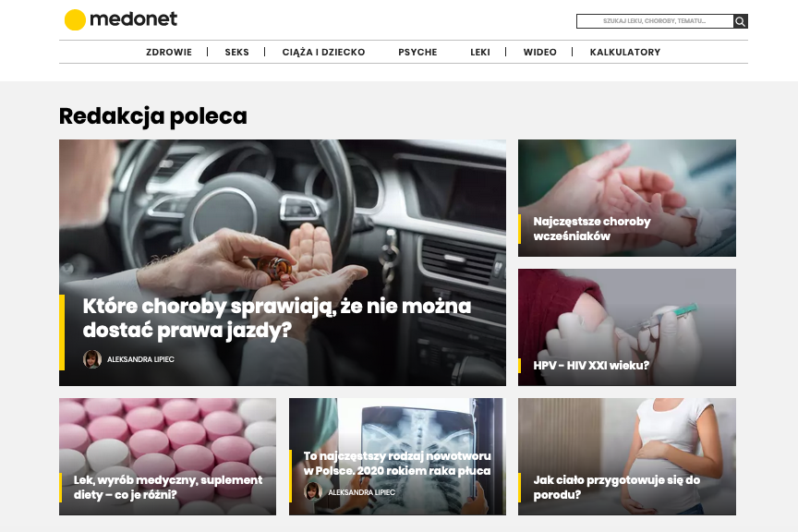Open the Psyche section
Image resolution: width=798 pixels, height=532 pixels.
coord(417,52)
